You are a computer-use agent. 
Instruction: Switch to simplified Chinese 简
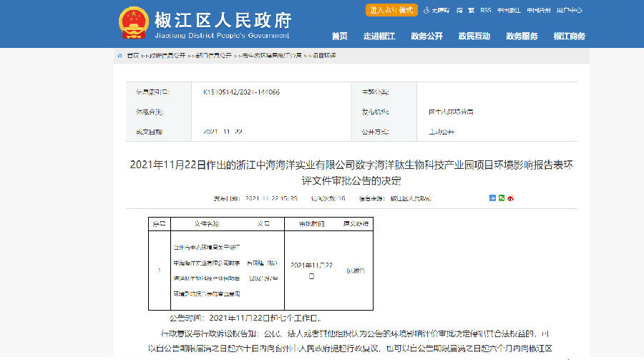tap(460, 11)
